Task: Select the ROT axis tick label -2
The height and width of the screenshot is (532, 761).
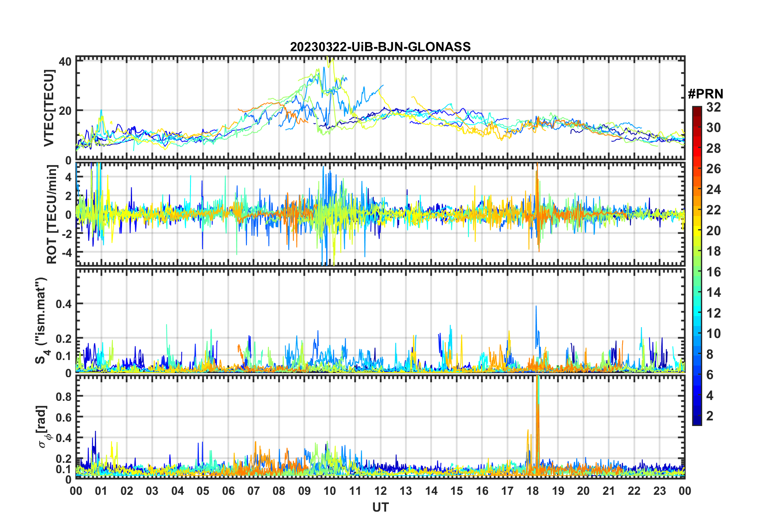Action: click(66, 234)
